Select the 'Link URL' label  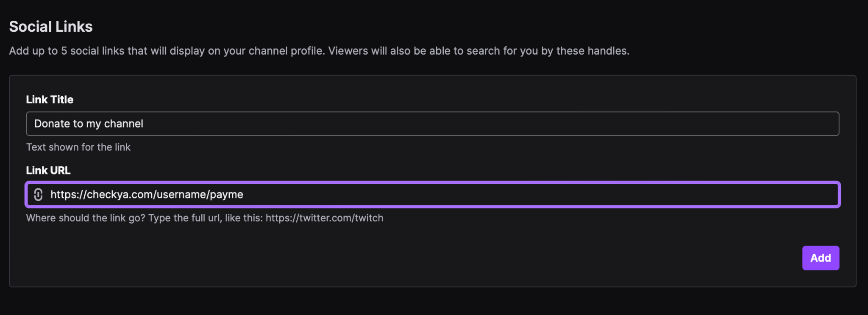coord(48,170)
